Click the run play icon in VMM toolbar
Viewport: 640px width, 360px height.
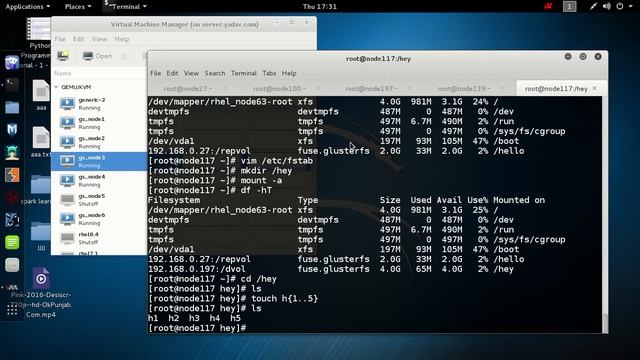click(x=126, y=56)
